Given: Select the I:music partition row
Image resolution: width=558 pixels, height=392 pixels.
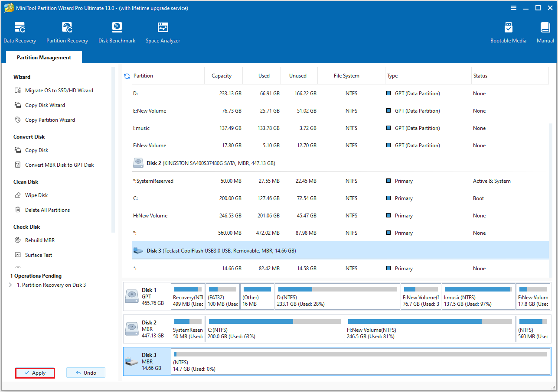Looking at the screenshot, I should click(340, 128).
